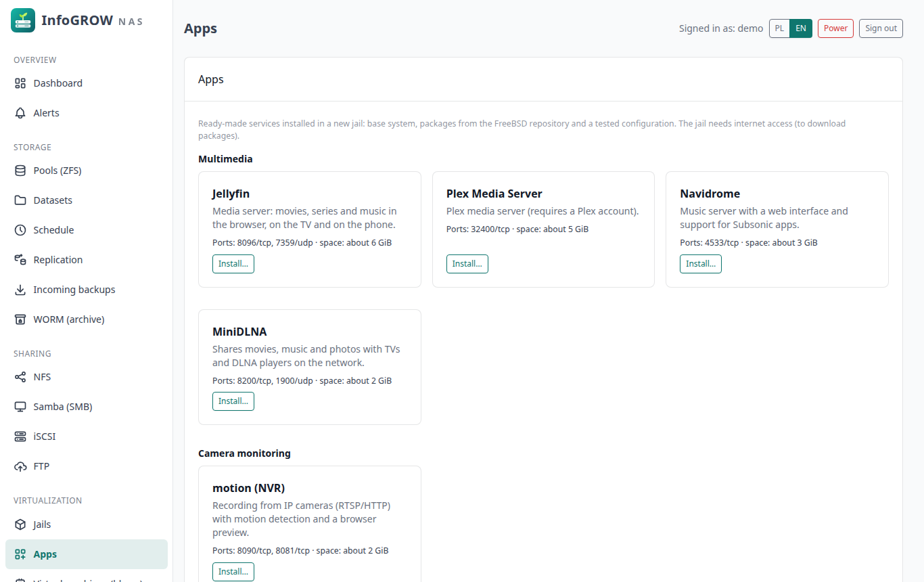Install the Jellyfin app

(x=233, y=264)
